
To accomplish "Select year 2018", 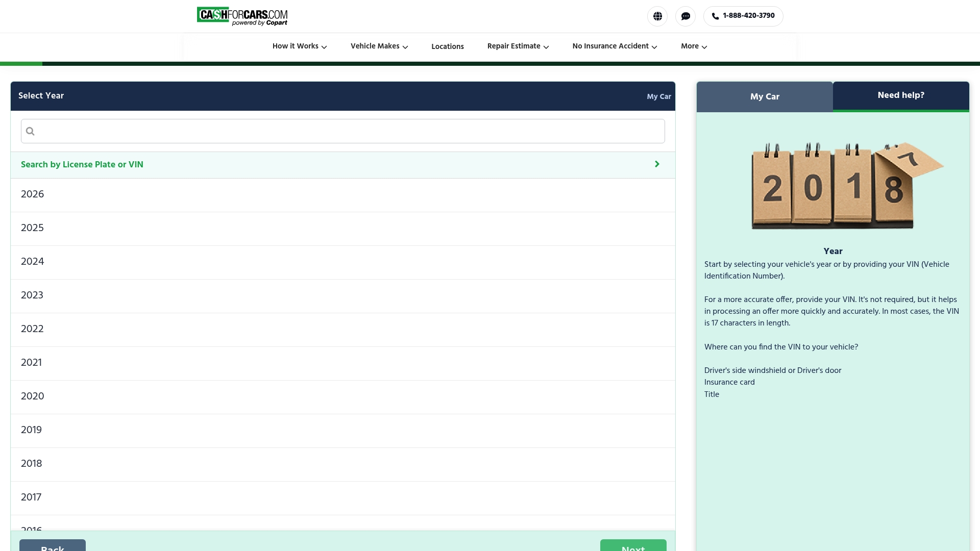I will (x=343, y=464).
